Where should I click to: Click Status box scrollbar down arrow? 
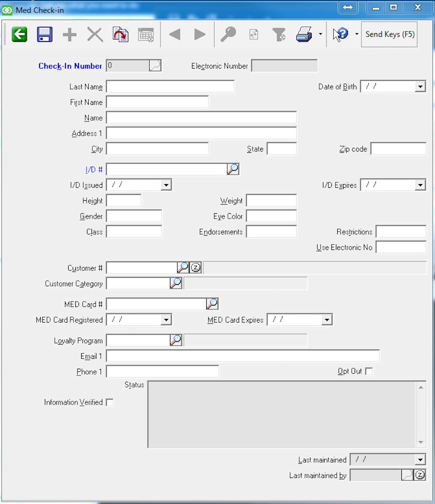point(421,443)
